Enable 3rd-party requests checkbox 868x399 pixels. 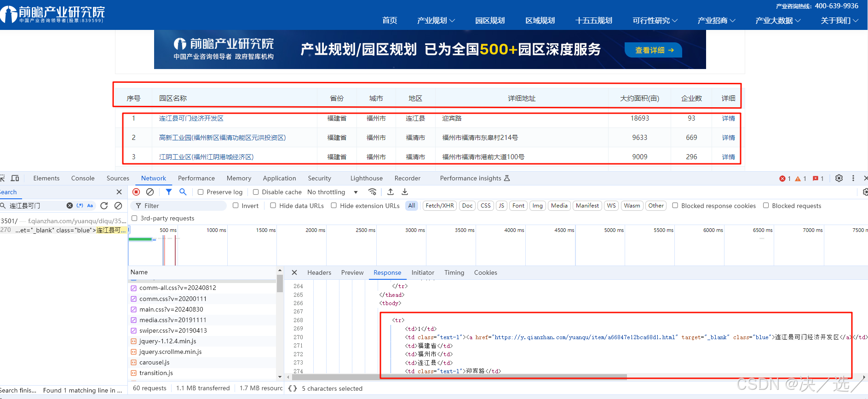[134, 218]
